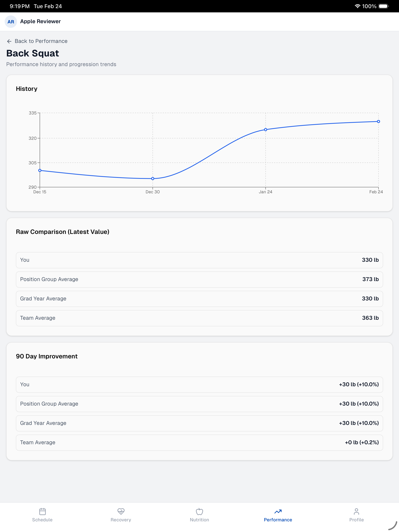Screen dimensions: 399x532
Task: Open the Profile person icon
Action: click(356, 511)
